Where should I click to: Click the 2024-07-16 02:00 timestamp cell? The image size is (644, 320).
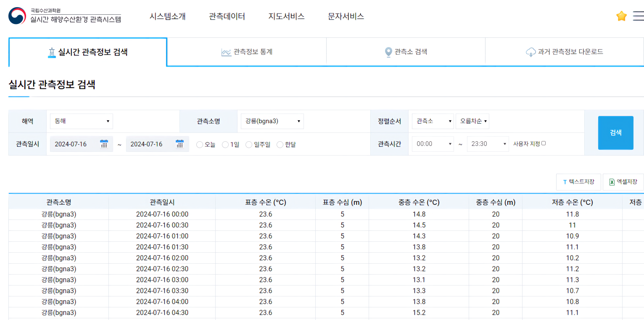162,258
